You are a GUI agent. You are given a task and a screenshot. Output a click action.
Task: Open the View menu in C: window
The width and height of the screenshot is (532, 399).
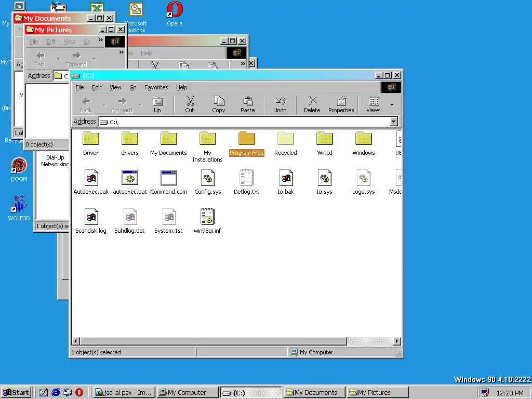click(x=115, y=87)
